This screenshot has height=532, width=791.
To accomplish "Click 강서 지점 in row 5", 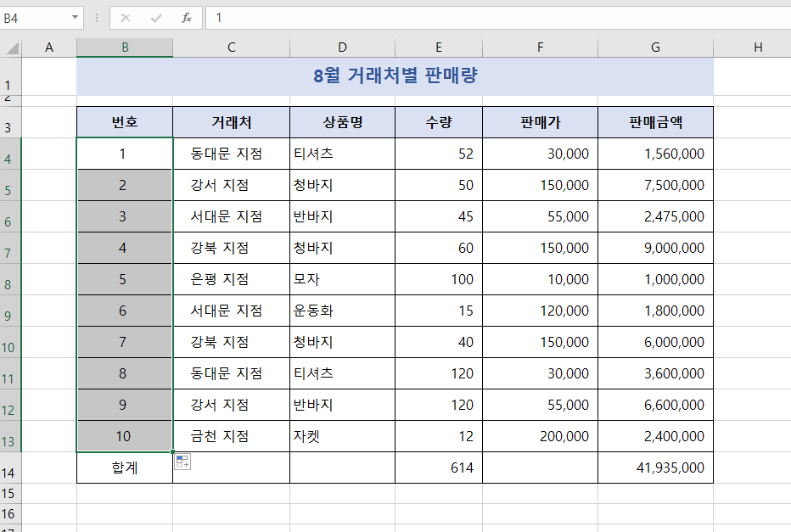I will point(231,185).
